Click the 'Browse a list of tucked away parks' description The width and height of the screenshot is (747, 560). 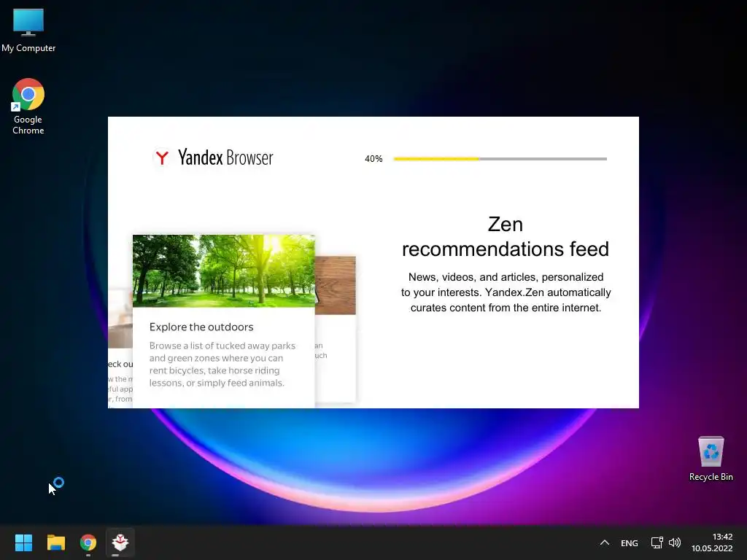(x=222, y=365)
